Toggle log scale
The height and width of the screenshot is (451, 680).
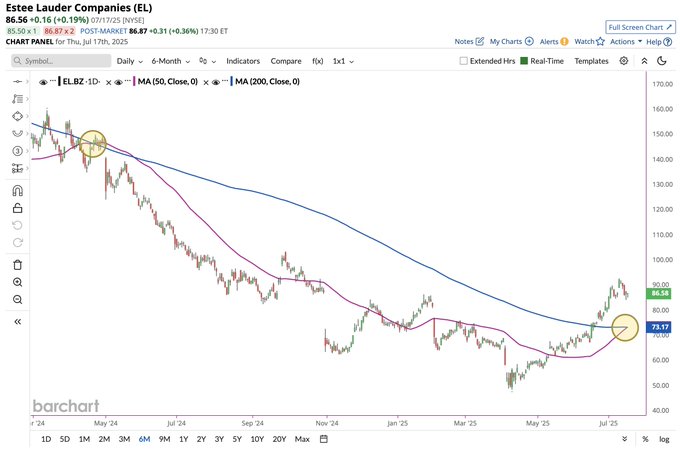pos(664,439)
